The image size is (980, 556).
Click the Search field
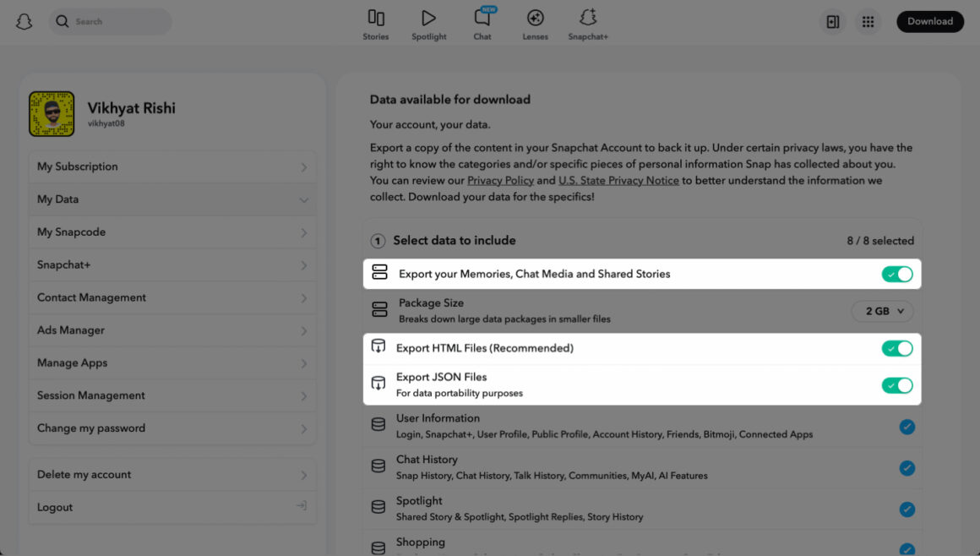110,21
